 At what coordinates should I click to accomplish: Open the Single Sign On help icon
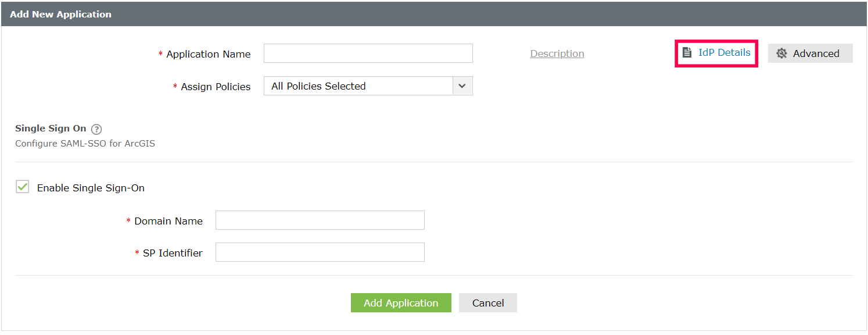click(x=96, y=129)
